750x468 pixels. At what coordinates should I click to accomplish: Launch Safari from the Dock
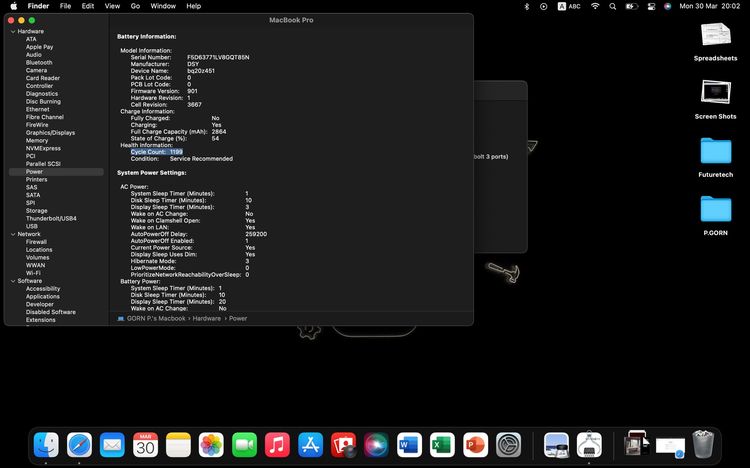(x=79, y=445)
